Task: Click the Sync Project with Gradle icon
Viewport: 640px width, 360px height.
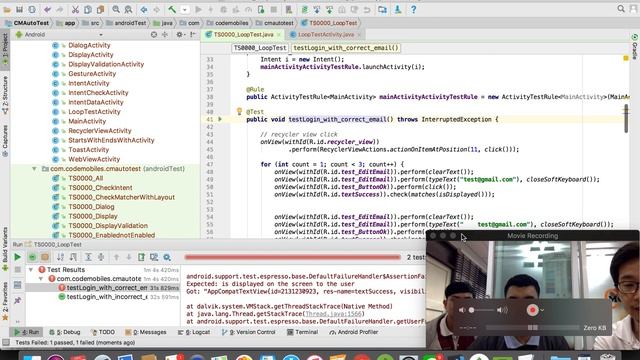Action: point(304,9)
